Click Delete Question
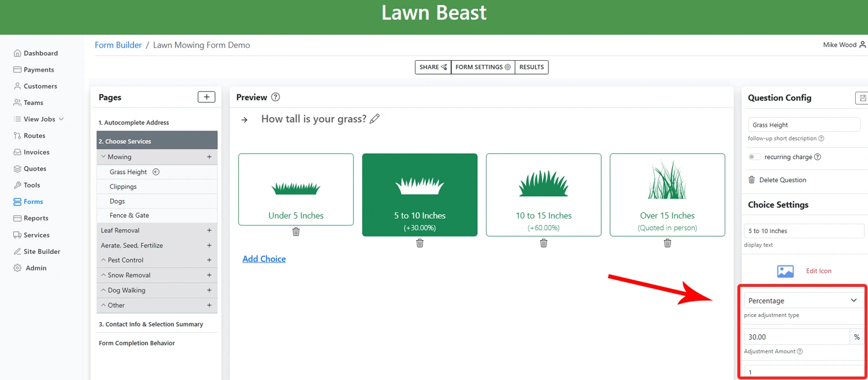Viewport: 868px width, 380px height. 777,180
